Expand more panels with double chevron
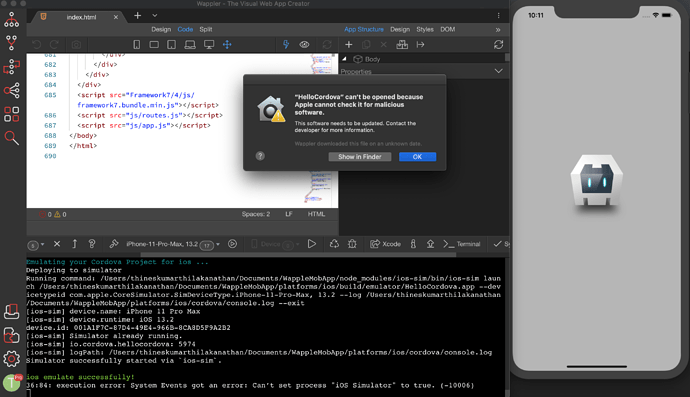Viewport: 690px width, 397px height. tap(498, 30)
